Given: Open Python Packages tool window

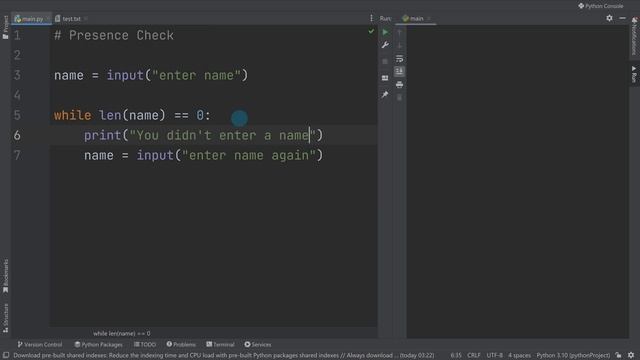Looking at the screenshot, I should [x=98, y=344].
